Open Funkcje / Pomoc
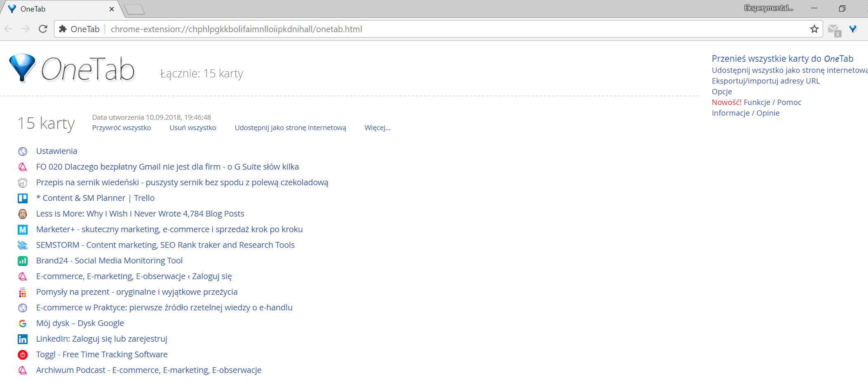The image size is (868, 382). (x=772, y=102)
